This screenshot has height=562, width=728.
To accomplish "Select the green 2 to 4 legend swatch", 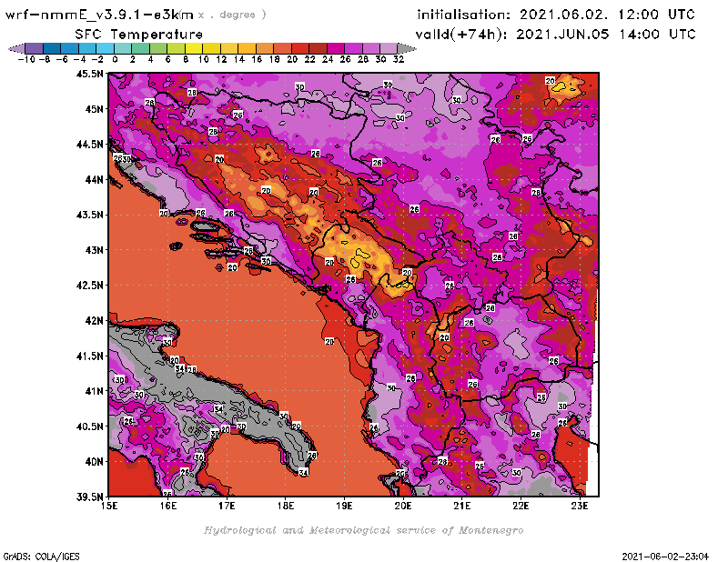I will [x=141, y=48].
